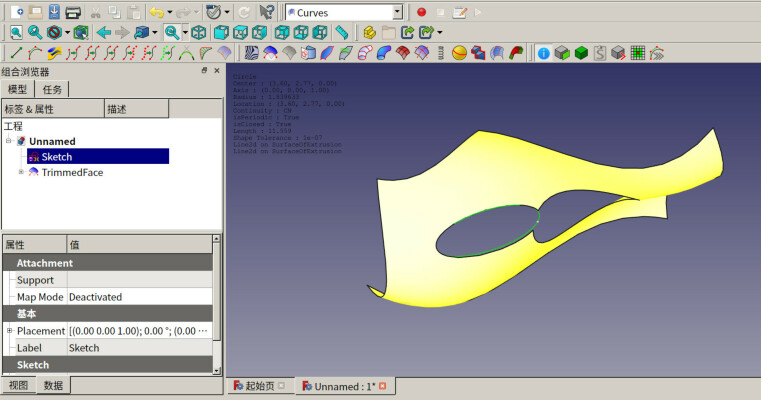The height and width of the screenshot is (400, 761).
Task: Click the red macro record button
Action: [421, 12]
